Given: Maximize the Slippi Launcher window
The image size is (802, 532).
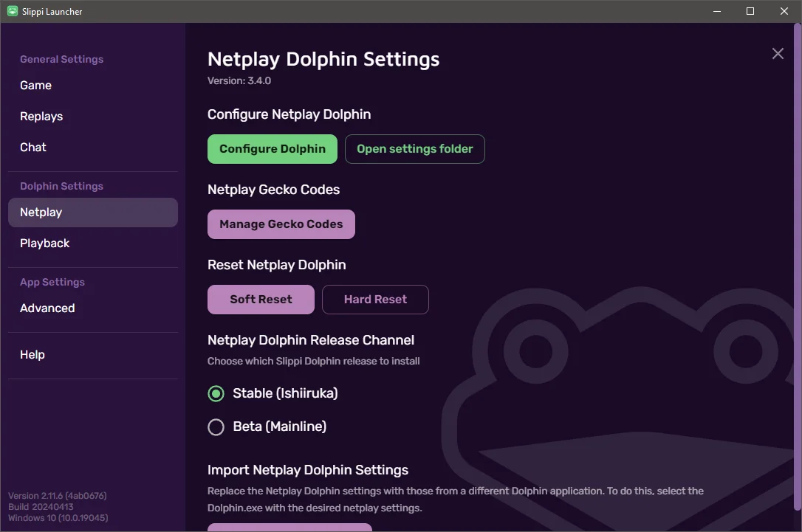Looking at the screenshot, I should pyautogui.click(x=749, y=11).
